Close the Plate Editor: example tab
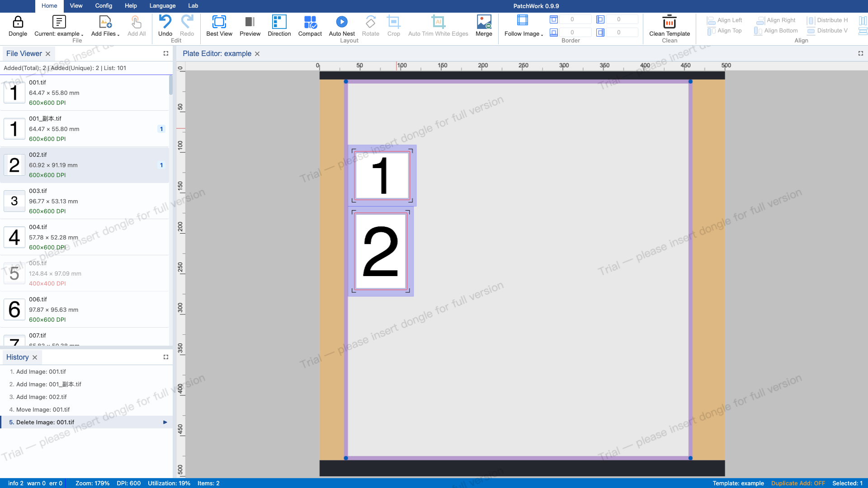The image size is (868, 488). tap(257, 54)
